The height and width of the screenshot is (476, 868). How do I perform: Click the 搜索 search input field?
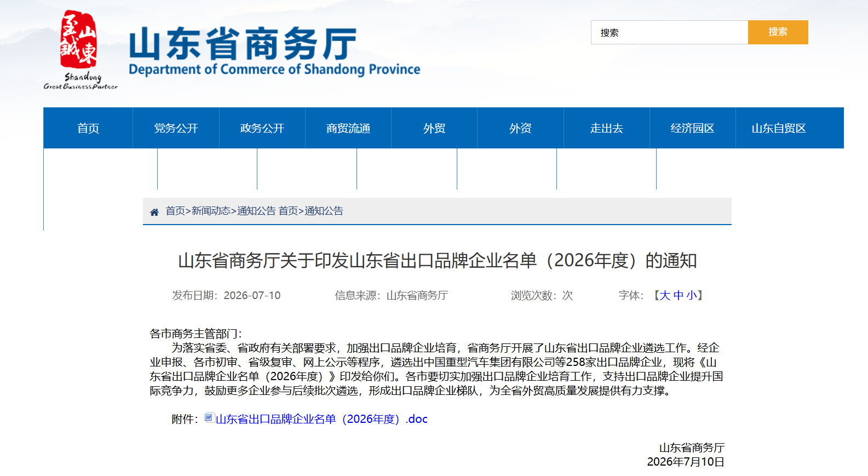[669, 32]
